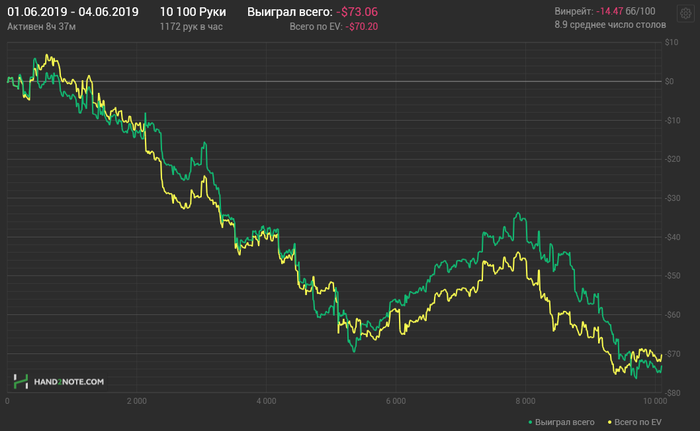Viewport: 700px width, 431px height.
Task: Click the 4 000 x-axis label
Action: click(x=266, y=402)
